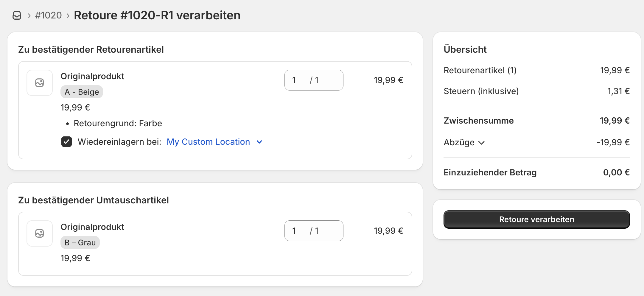Click the breadcrumb chevron after #1020
Viewport: 644px width, 296px height.
68,16
